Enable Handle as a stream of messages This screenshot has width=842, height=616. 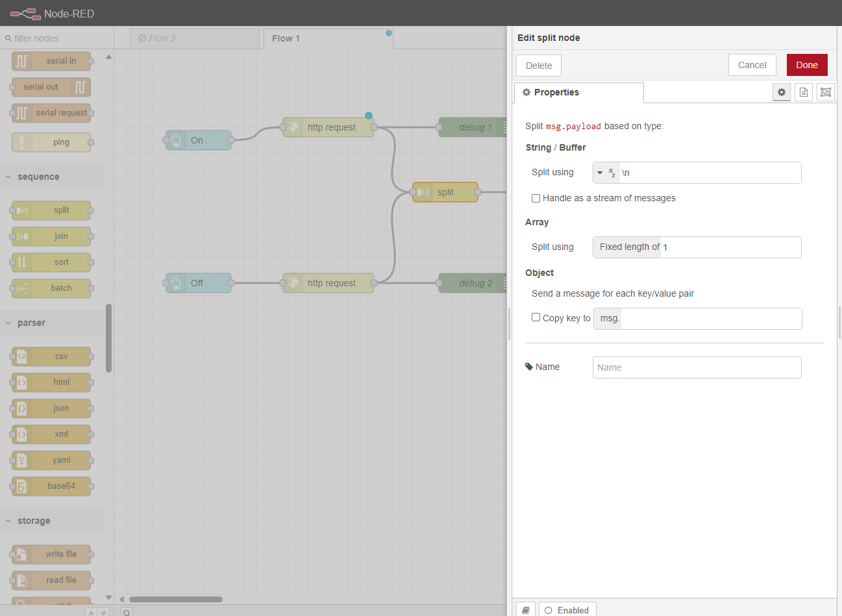click(x=536, y=198)
